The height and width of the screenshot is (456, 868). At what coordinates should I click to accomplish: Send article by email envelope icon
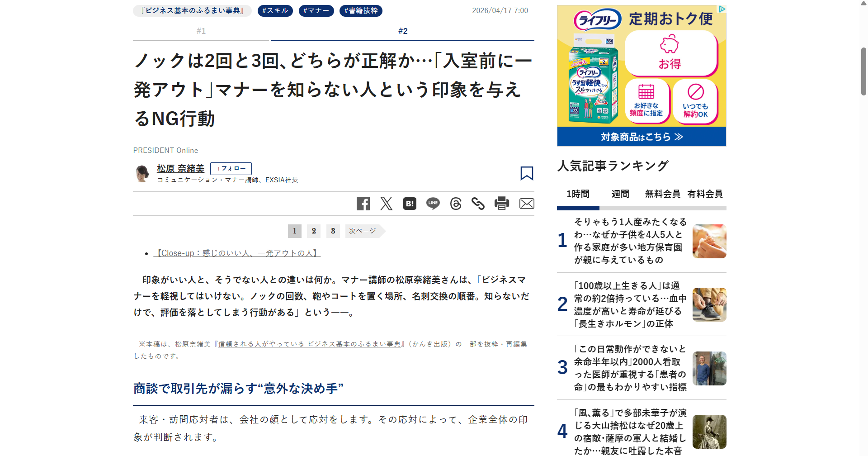coord(527,204)
